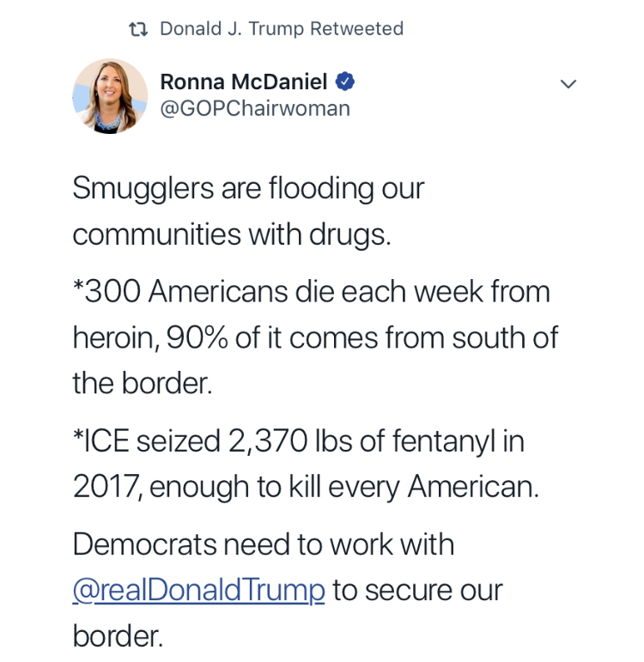This screenshot has width=644, height=662.
Task: Click the "communities with drugs." line
Action: pyautogui.click(x=232, y=234)
